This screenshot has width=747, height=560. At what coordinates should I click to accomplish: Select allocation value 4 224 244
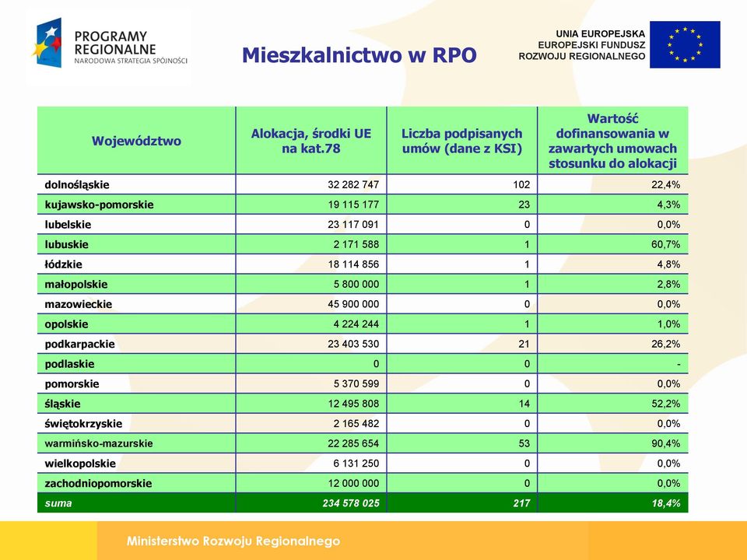pos(356,324)
